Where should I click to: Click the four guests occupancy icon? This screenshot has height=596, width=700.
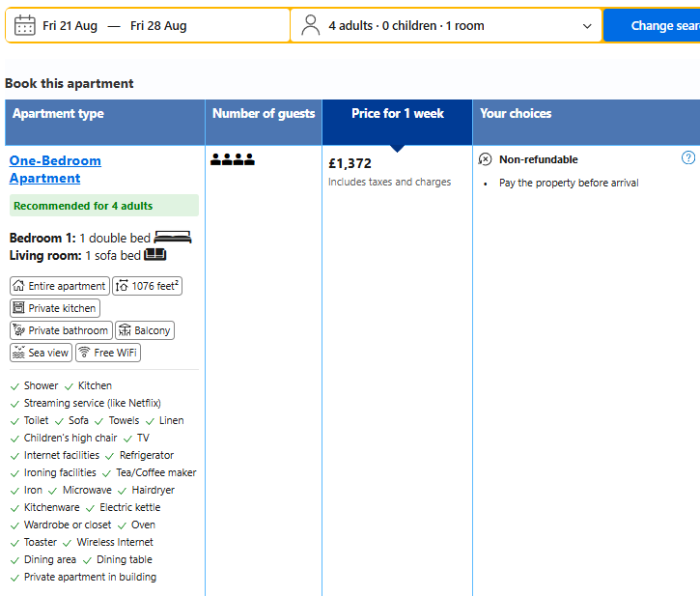click(232, 159)
